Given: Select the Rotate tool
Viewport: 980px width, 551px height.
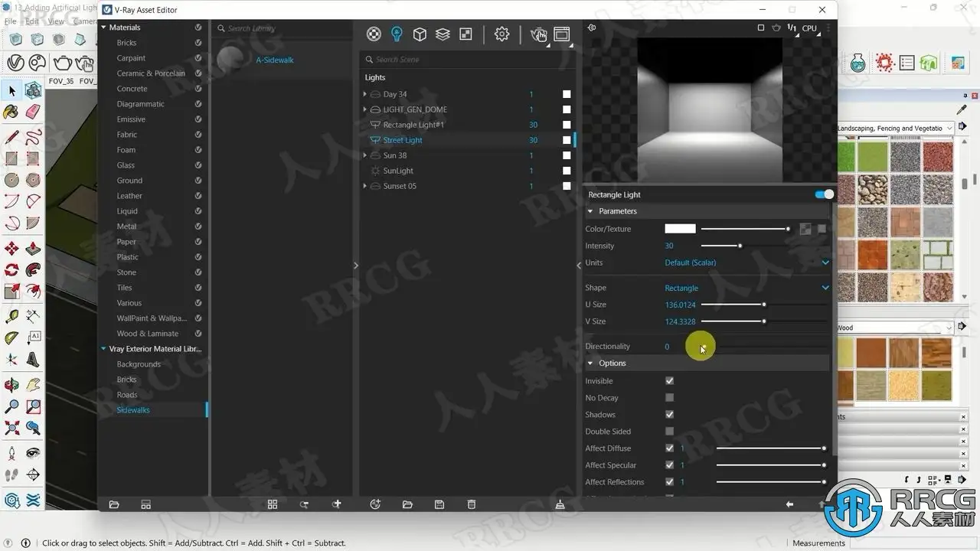Looking at the screenshot, I should 11,270.
